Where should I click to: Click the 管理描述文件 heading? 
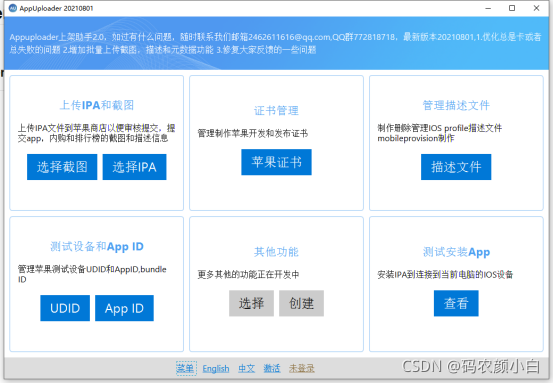click(456, 105)
